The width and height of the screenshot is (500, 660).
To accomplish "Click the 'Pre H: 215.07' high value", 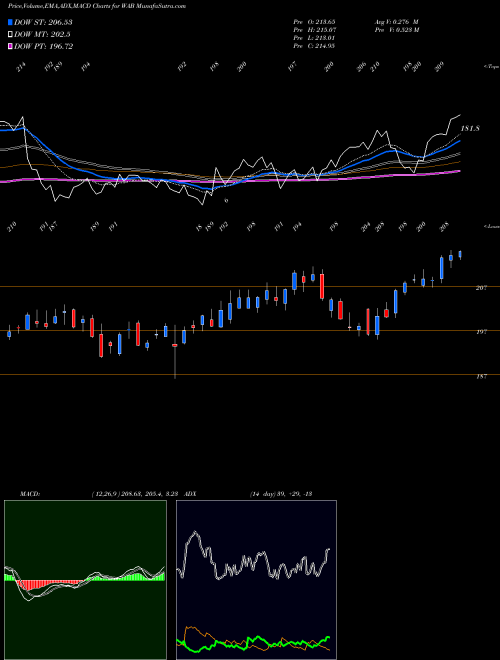I will (x=315, y=30).
